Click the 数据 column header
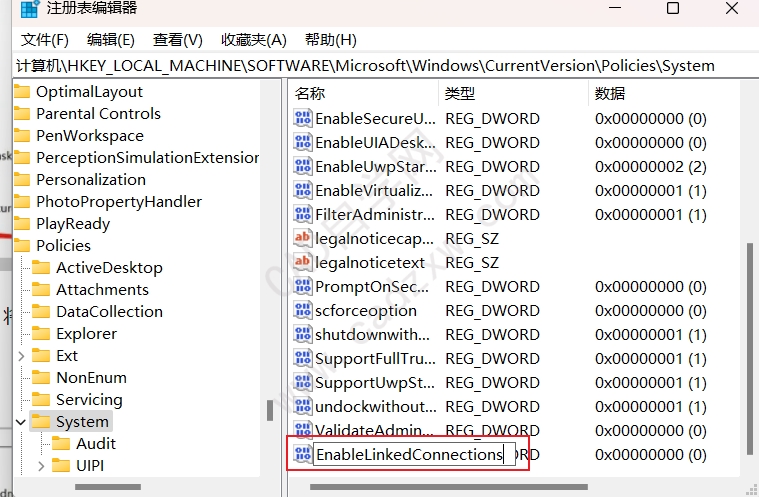 pyautogui.click(x=610, y=93)
